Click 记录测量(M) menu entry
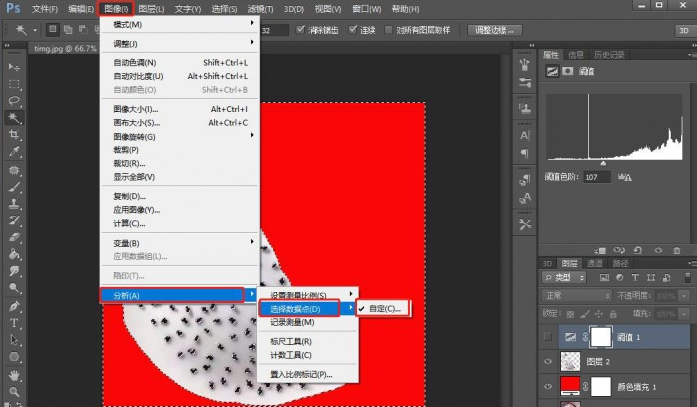 [x=293, y=323]
